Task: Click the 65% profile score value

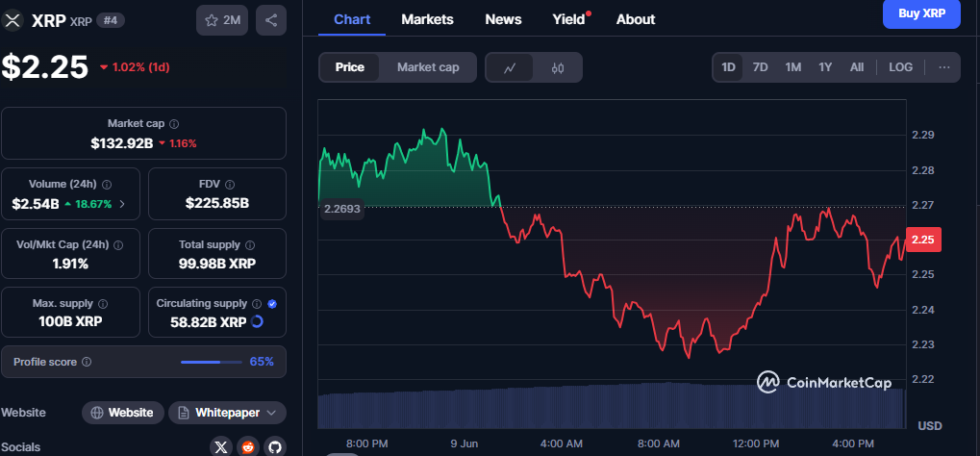Action: click(262, 362)
